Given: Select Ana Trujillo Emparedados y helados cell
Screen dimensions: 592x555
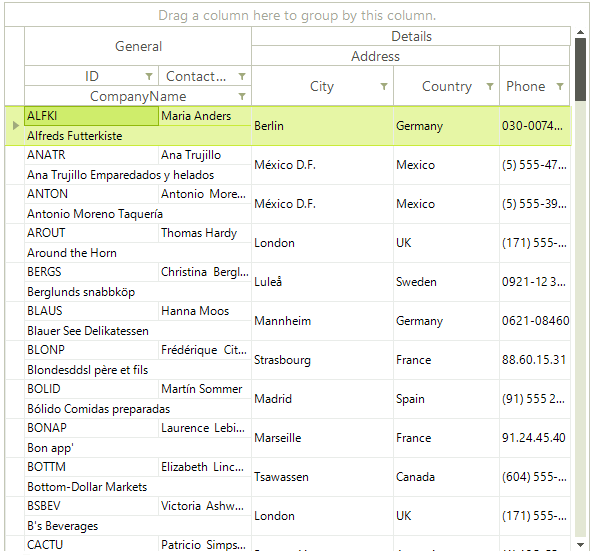Looking at the screenshot, I should pyautogui.click(x=138, y=175).
